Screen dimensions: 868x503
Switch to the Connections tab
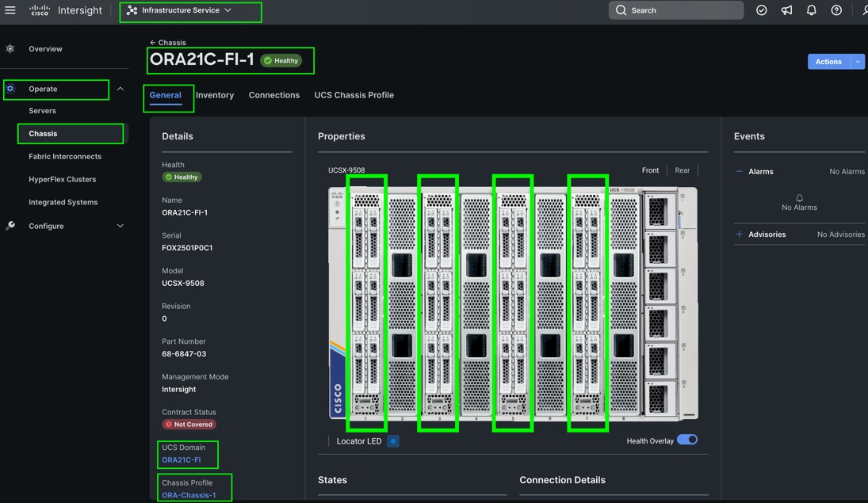point(274,95)
